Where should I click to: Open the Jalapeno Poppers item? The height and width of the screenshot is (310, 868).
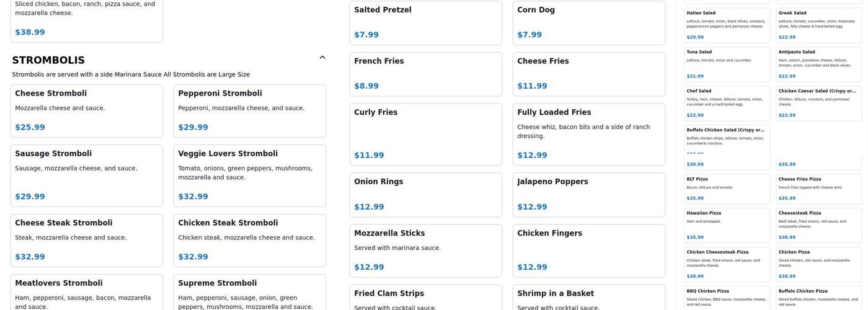[x=588, y=194]
